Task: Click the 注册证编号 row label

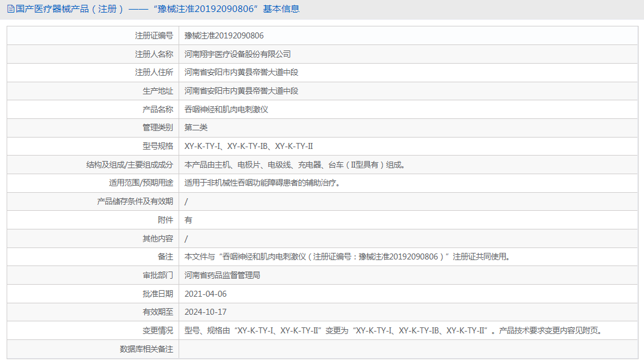Action: click(x=153, y=35)
